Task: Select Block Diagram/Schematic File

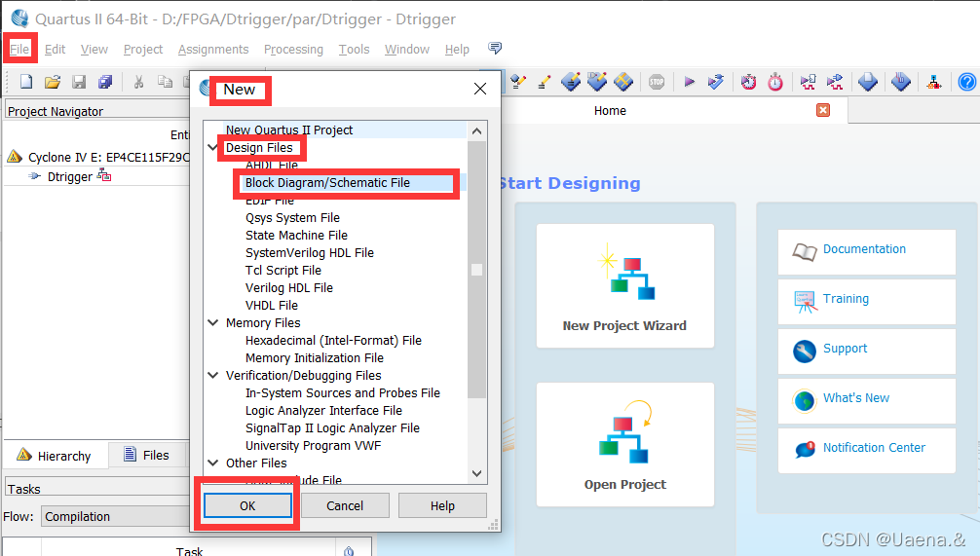Action: (327, 182)
